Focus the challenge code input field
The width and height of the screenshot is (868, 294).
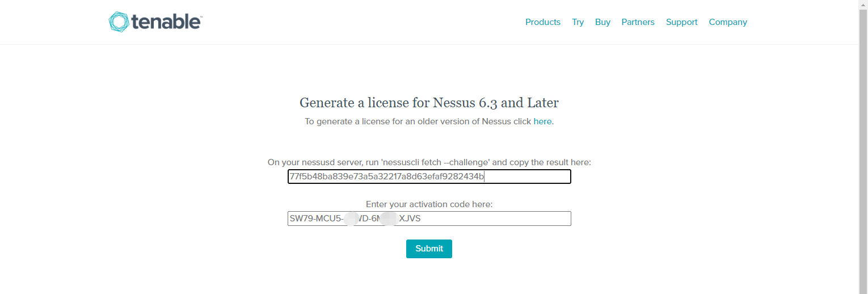point(429,177)
